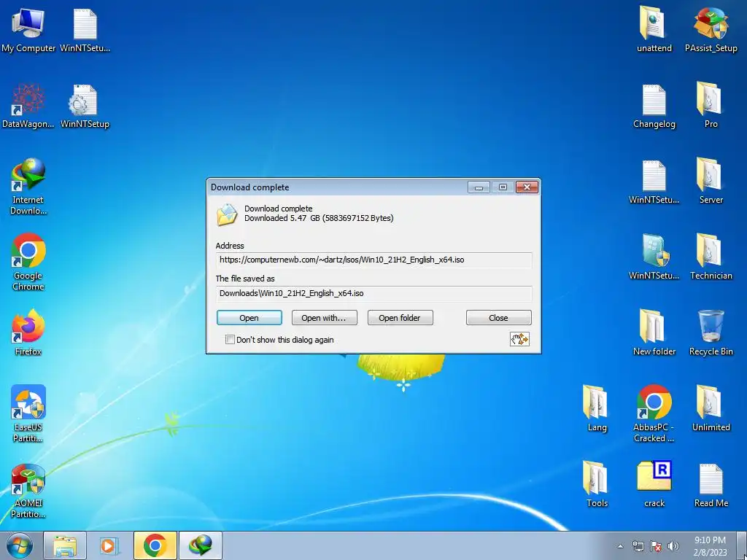Open the My Computer desktop icon
The width and height of the screenshot is (747, 560).
pos(28,29)
